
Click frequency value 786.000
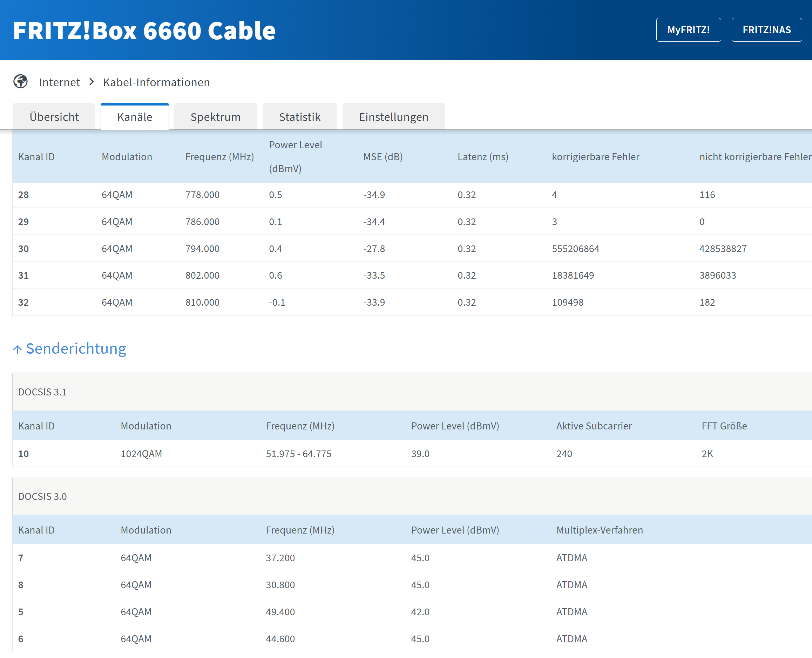pos(202,222)
